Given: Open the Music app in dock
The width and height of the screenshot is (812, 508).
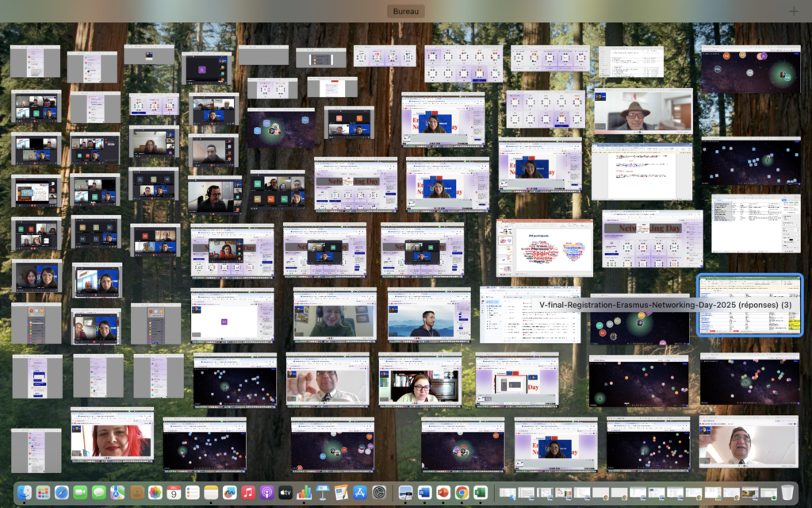Looking at the screenshot, I should click(248, 492).
